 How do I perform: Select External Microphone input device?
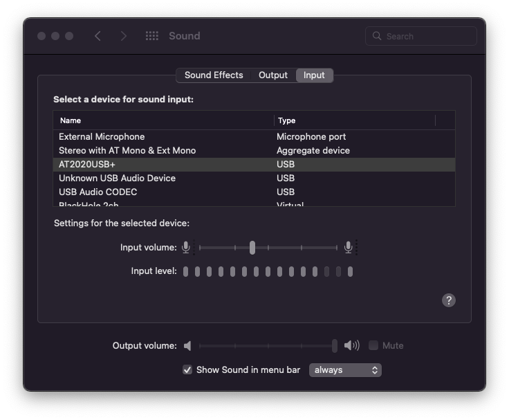[254, 137]
